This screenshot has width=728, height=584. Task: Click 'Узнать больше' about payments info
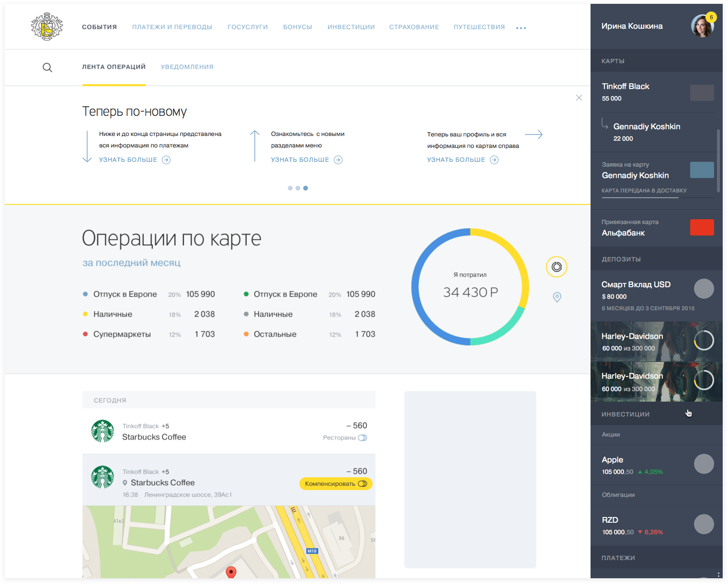(128, 160)
